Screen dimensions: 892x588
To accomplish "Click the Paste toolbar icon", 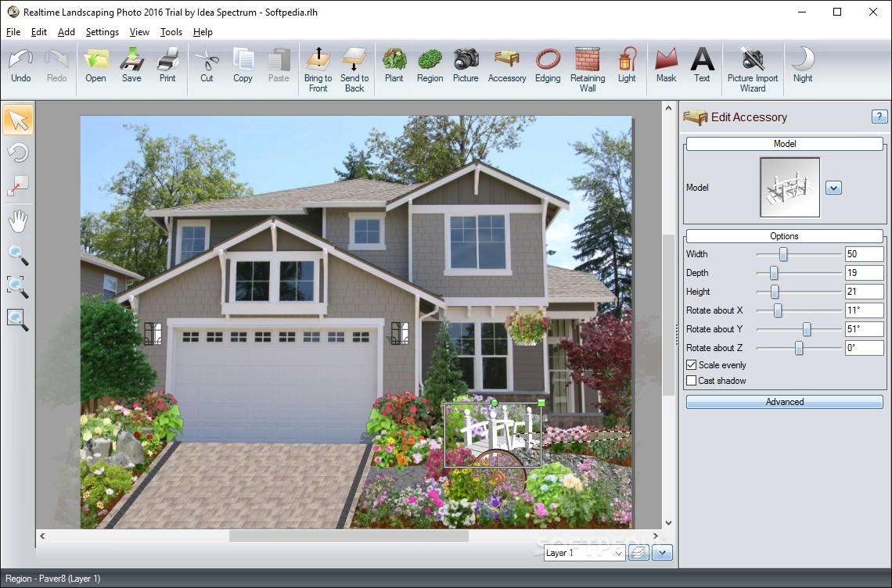I will click(x=279, y=66).
